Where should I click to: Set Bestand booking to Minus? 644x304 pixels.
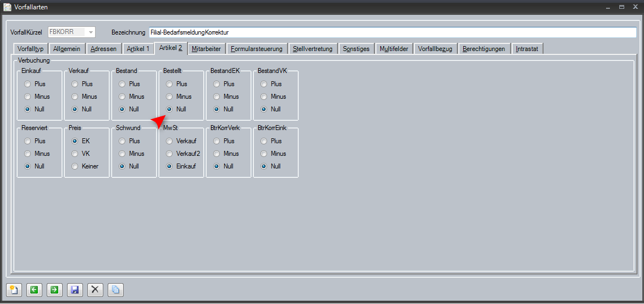pyautogui.click(x=123, y=97)
